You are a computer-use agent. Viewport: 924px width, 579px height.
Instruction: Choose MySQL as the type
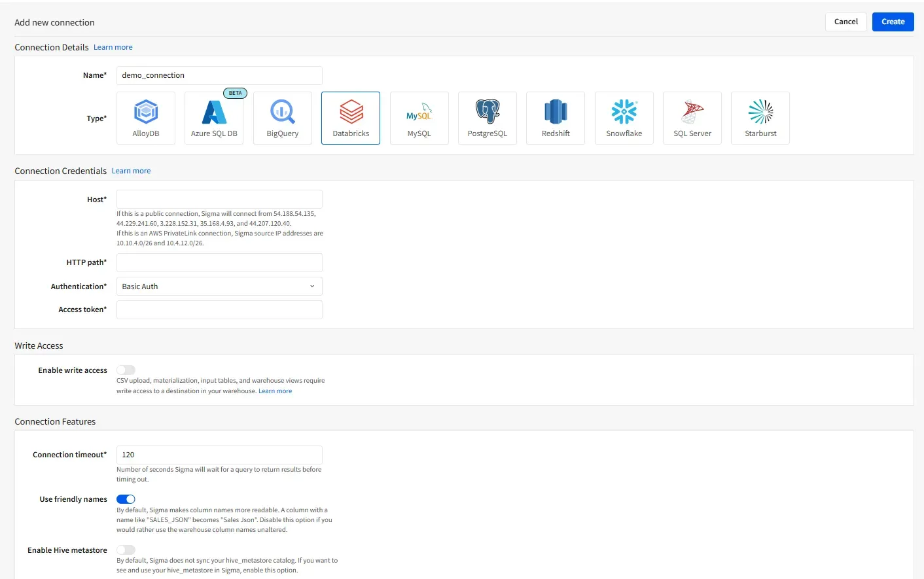coord(419,118)
